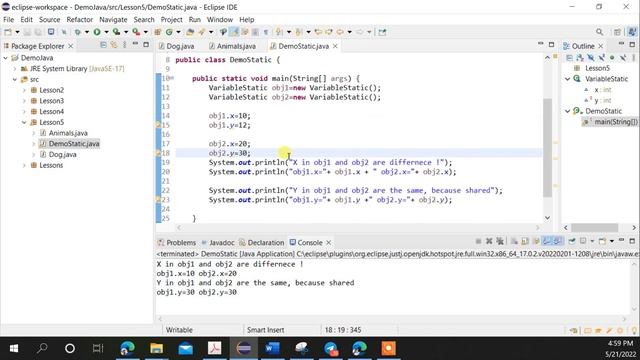The height and width of the screenshot is (360, 640).
Task: Toggle Hide Static Members in Outline
Action: 601,58
